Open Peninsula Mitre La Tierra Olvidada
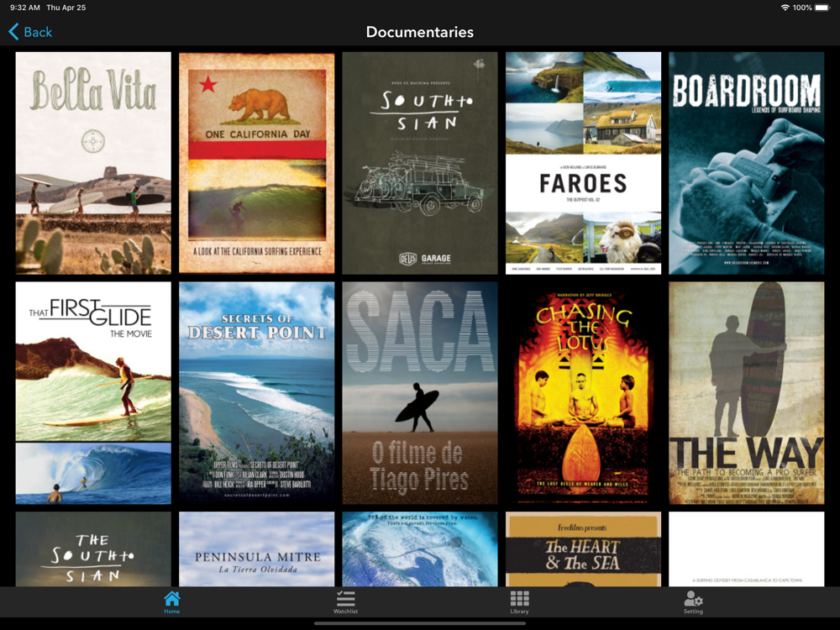 256,549
